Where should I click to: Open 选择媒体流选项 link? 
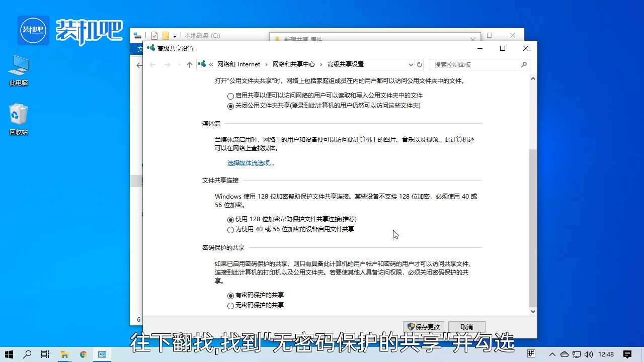pyautogui.click(x=251, y=163)
